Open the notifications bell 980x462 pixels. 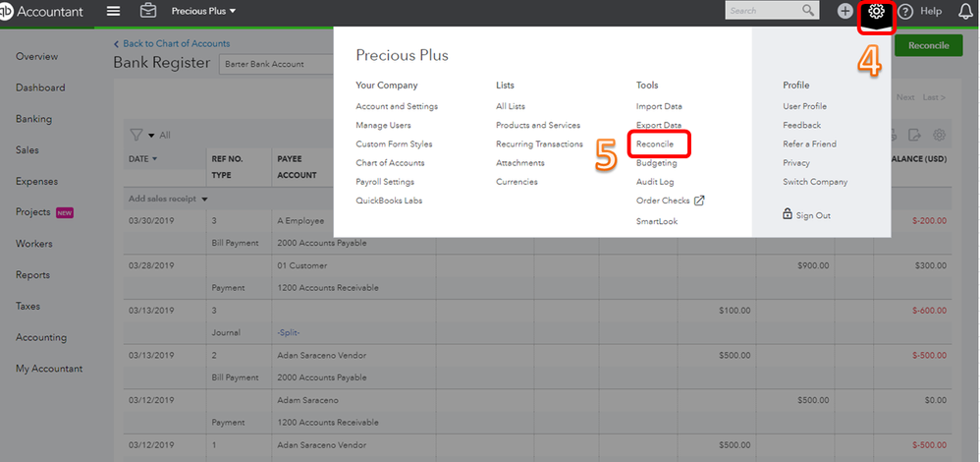(965, 11)
